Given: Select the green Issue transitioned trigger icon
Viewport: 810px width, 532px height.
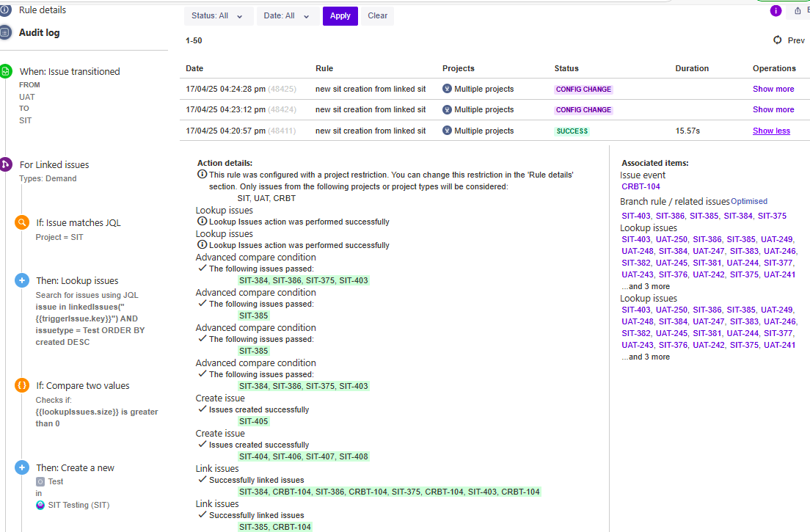Looking at the screenshot, I should (x=5, y=71).
